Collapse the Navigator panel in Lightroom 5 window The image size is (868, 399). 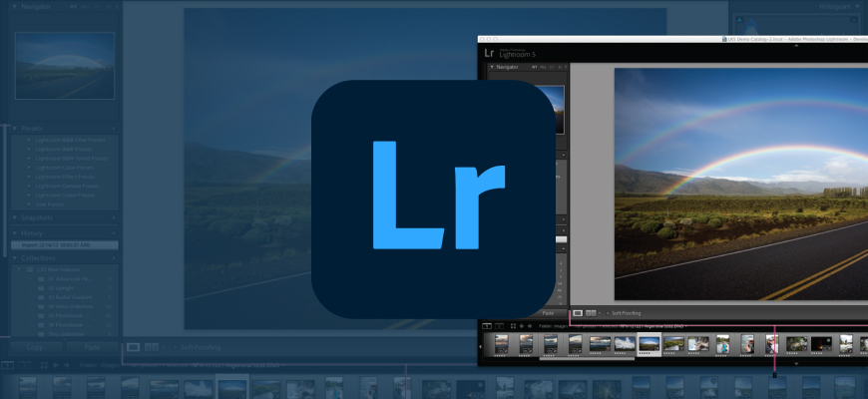pyautogui.click(x=491, y=67)
